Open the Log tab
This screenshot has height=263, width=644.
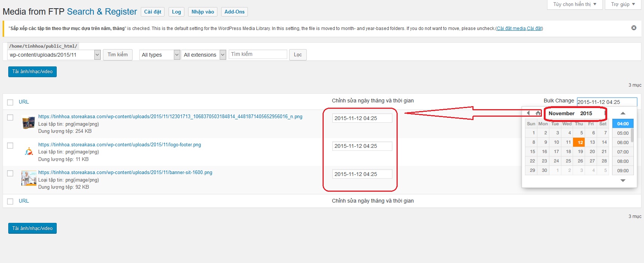click(176, 12)
